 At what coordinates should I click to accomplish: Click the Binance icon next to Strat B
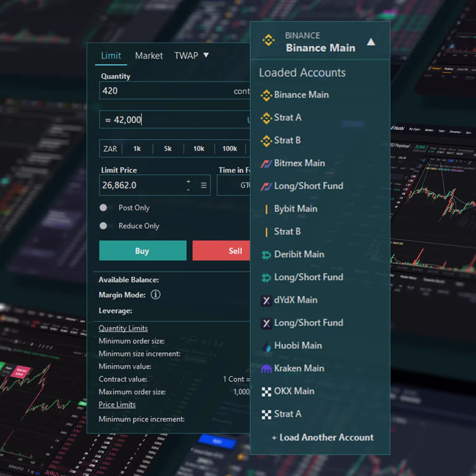click(x=266, y=141)
